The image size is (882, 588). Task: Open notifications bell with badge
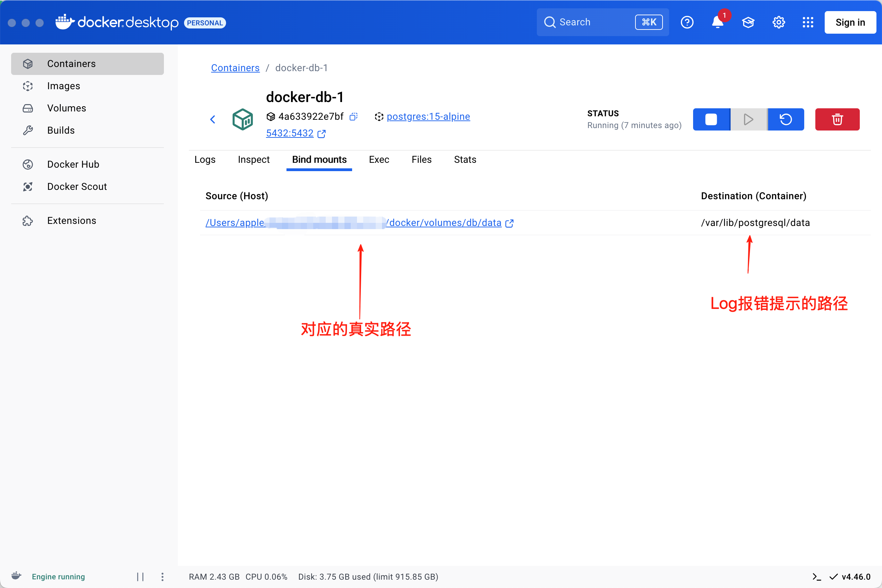coord(718,22)
